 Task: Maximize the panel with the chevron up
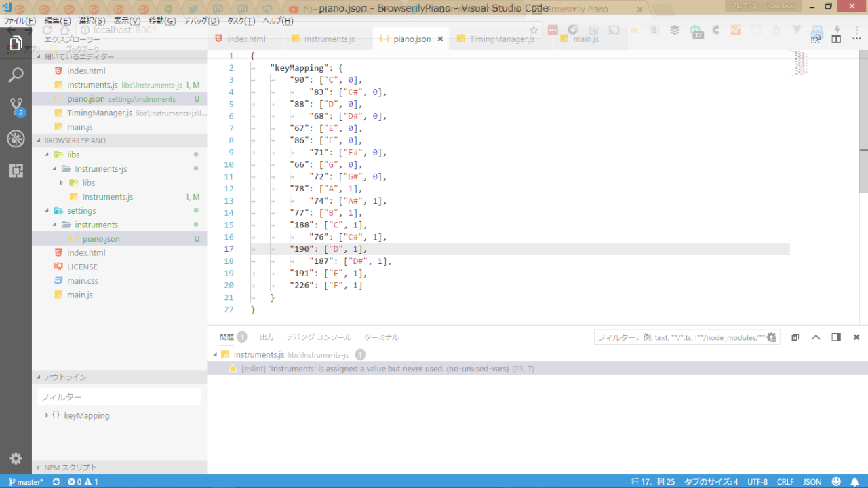pyautogui.click(x=816, y=337)
